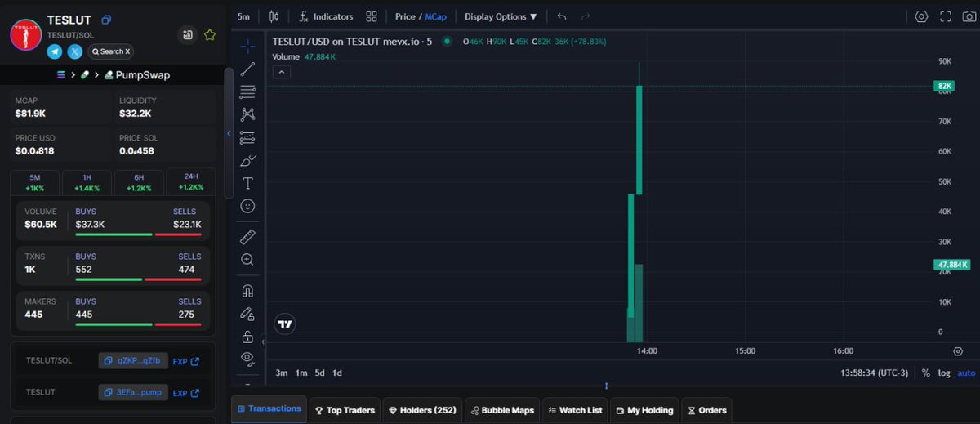This screenshot has width=980, height=424.
Task: Toggle log scale on the chart
Action: [x=945, y=373]
